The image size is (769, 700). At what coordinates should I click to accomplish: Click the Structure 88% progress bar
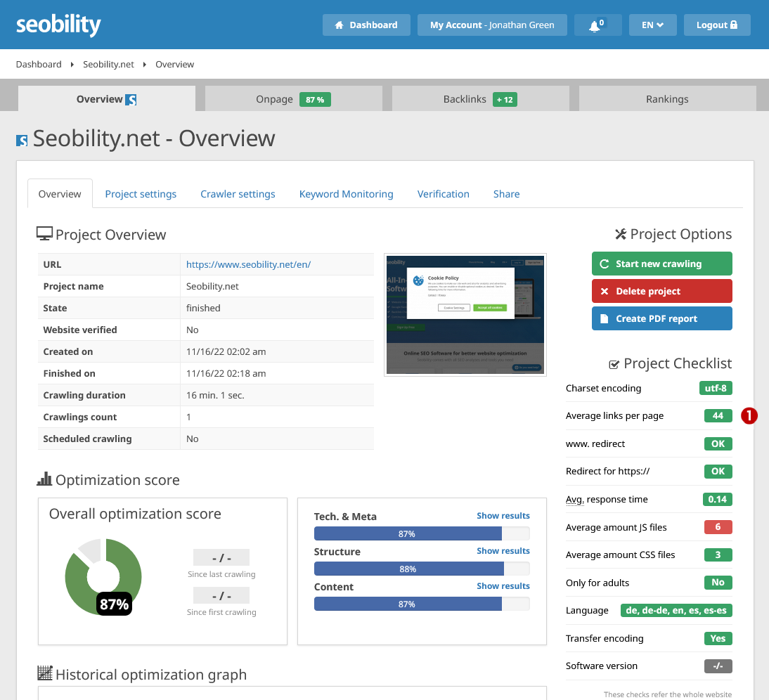[422, 569]
